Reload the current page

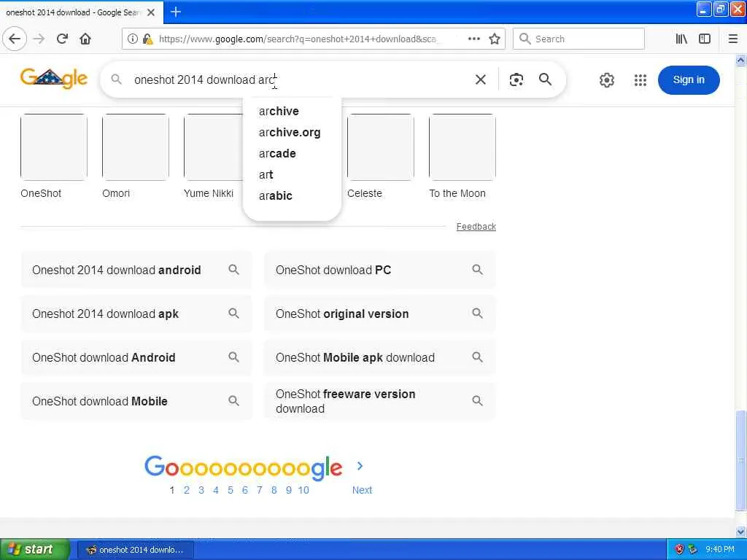pos(62,39)
